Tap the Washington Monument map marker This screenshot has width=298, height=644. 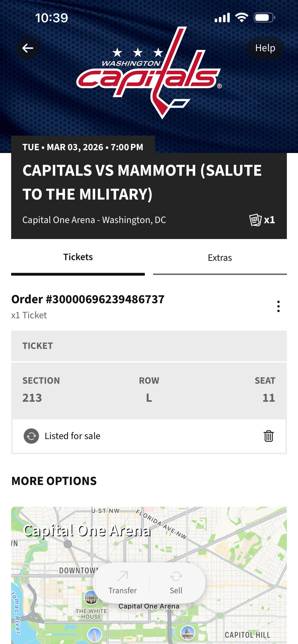(x=95, y=634)
